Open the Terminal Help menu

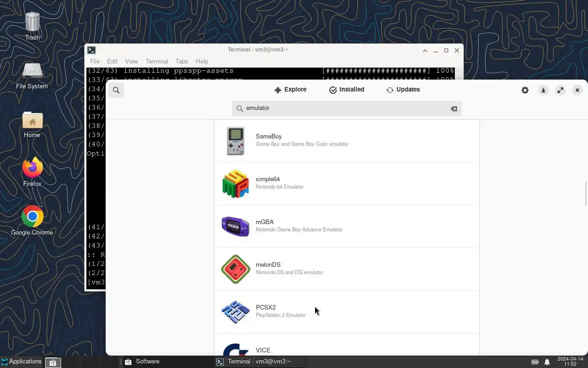(x=202, y=61)
